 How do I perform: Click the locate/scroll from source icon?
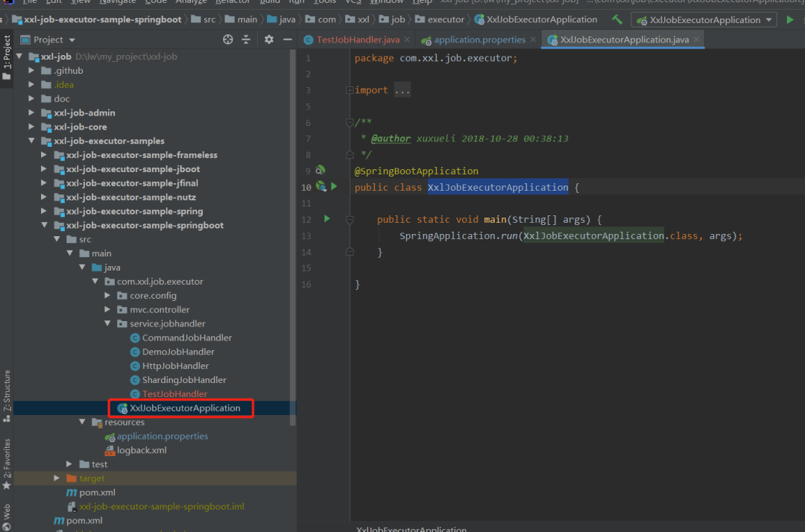(228, 39)
